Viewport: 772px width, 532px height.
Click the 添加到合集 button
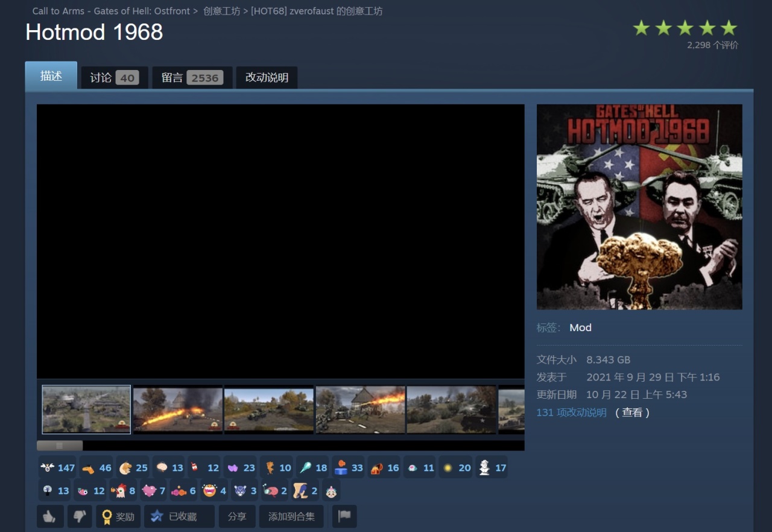coord(291,516)
